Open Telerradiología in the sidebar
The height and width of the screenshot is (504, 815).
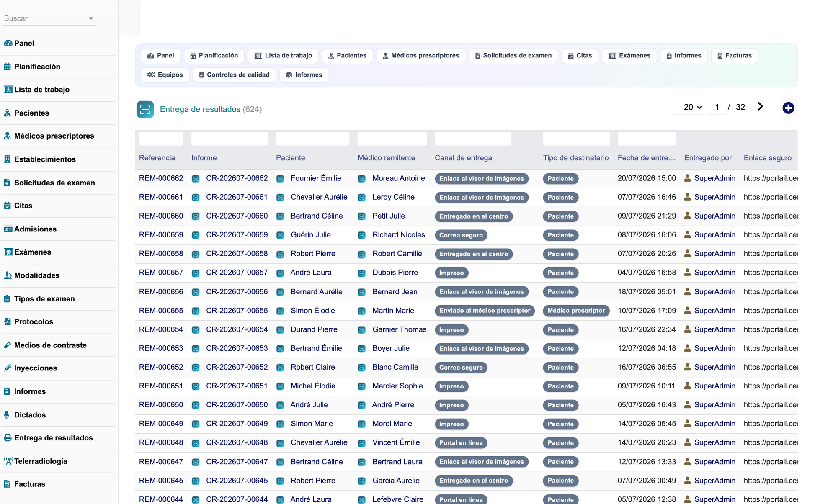(41, 461)
